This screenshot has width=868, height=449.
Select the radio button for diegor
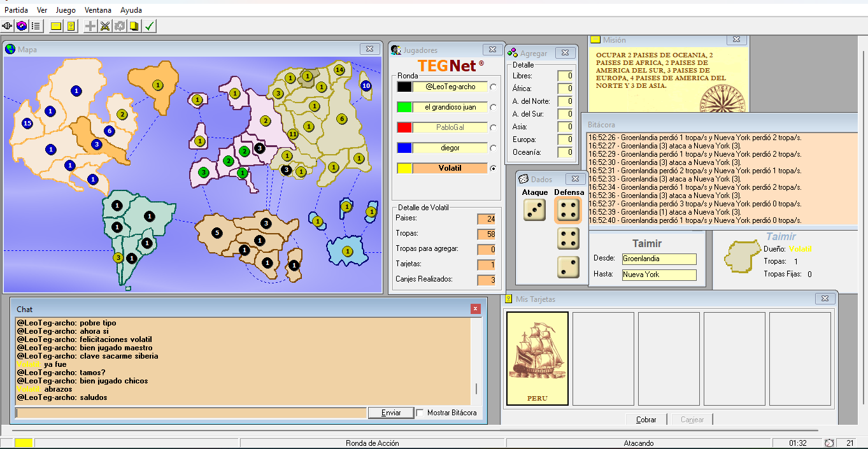(x=493, y=148)
